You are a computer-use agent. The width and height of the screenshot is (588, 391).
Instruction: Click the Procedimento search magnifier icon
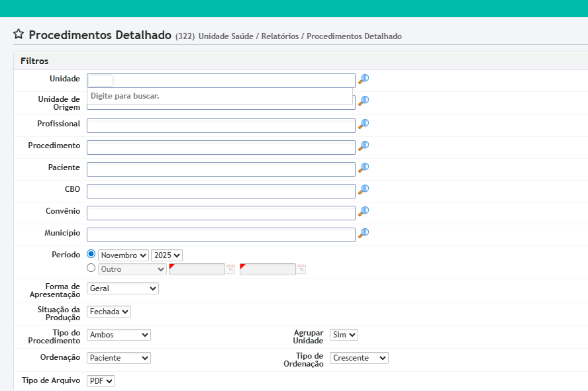tap(364, 146)
